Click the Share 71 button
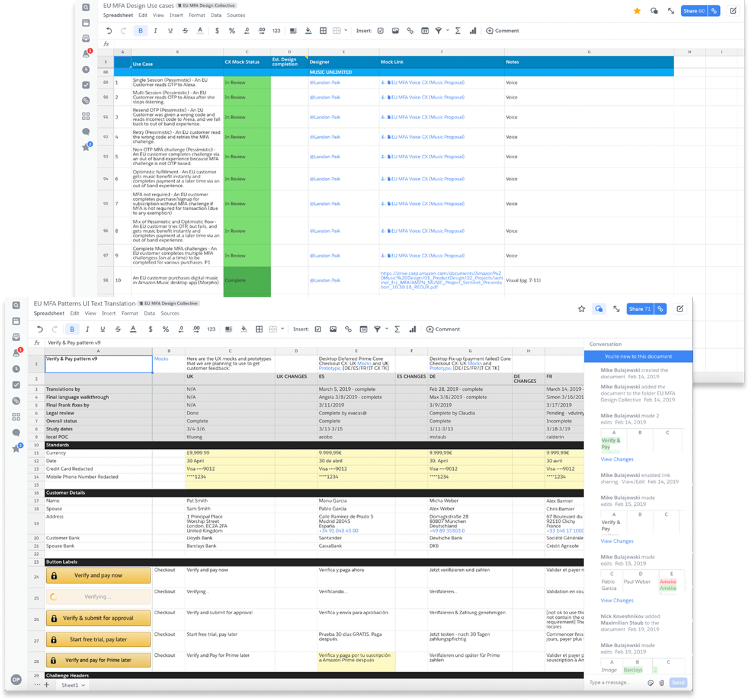750x700 pixels. tap(640, 309)
